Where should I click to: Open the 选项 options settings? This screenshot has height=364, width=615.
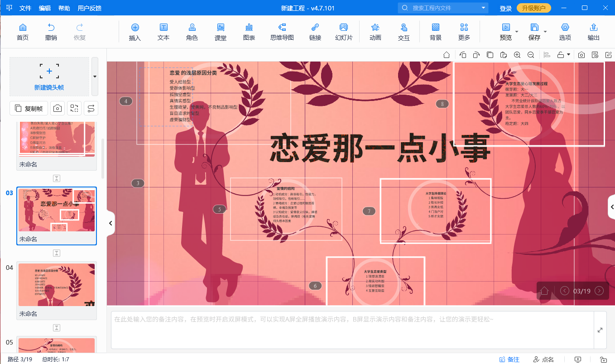(x=565, y=32)
